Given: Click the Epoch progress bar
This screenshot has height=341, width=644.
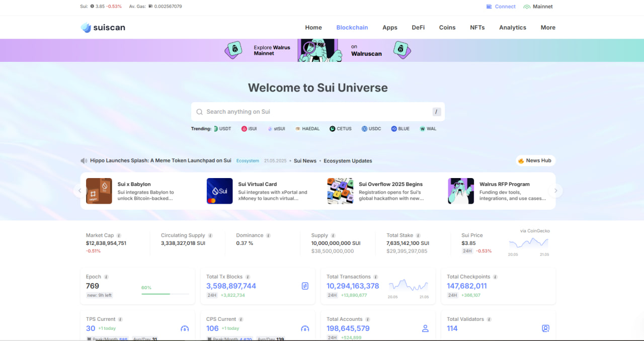Looking at the screenshot, I should click(165, 294).
